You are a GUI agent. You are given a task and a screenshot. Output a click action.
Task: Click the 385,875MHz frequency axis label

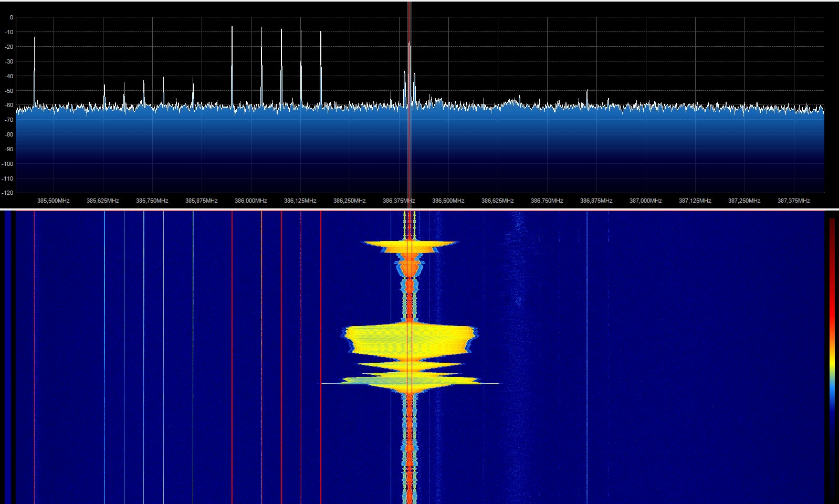[x=201, y=201]
